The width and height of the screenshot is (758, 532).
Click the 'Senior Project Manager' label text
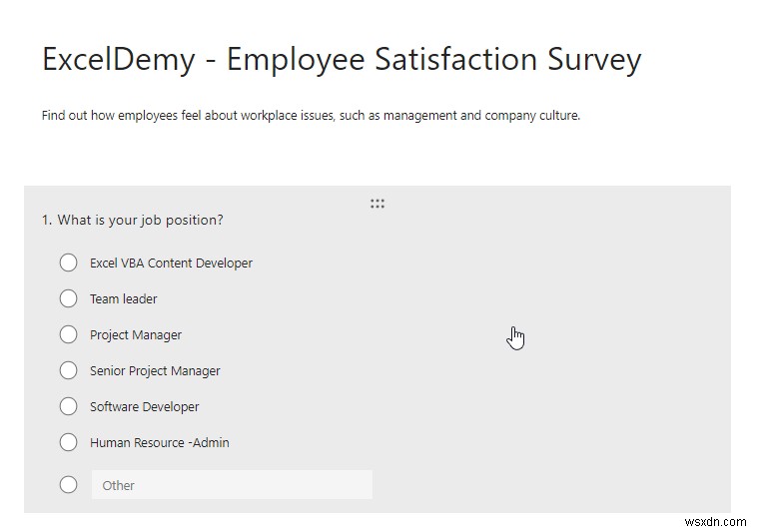click(155, 371)
